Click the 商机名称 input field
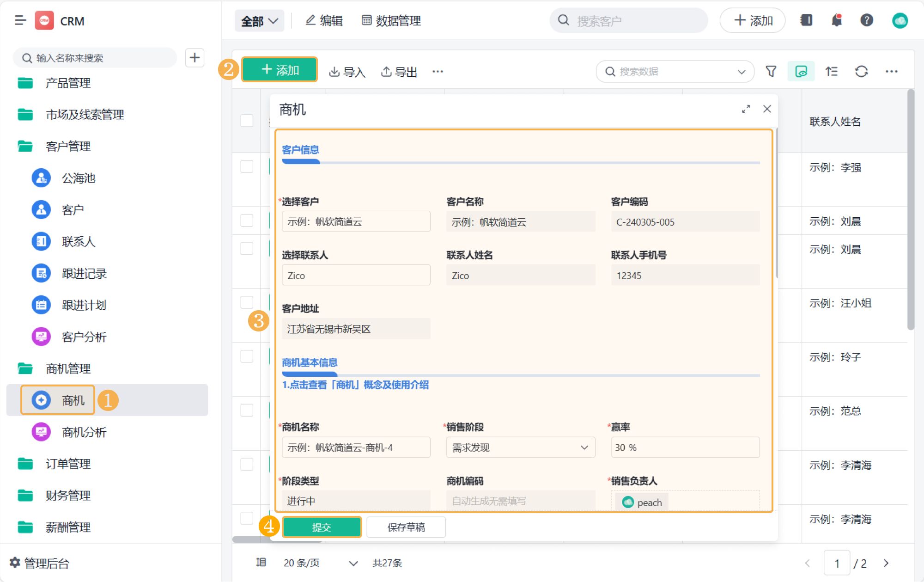The width and height of the screenshot is (924, 582). tap(356, 447)
